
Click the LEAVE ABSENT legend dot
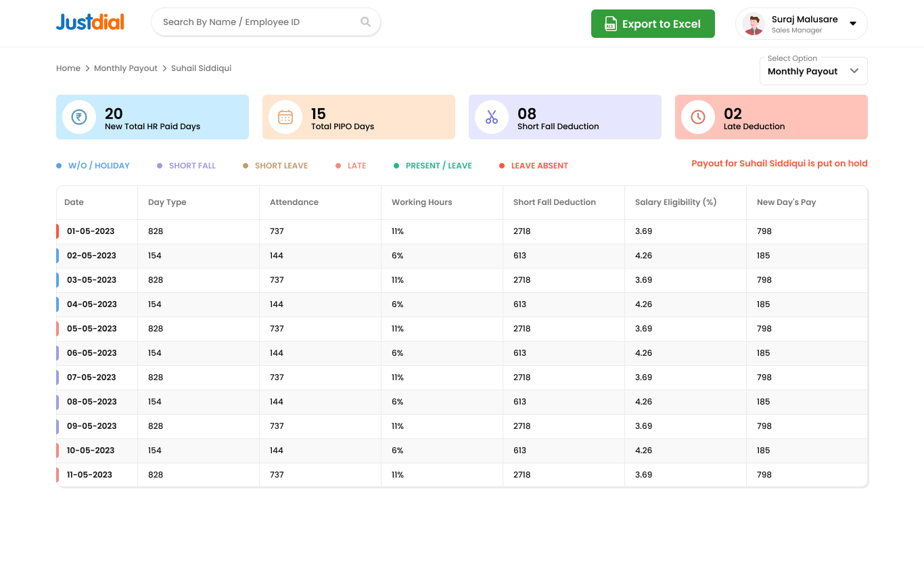[x=502, y=166]
